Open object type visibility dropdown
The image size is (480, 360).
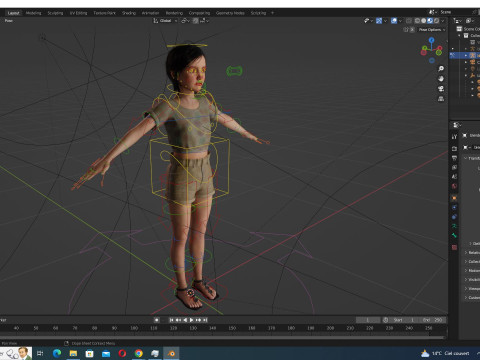pyautogui.click(x=368, y=21)
